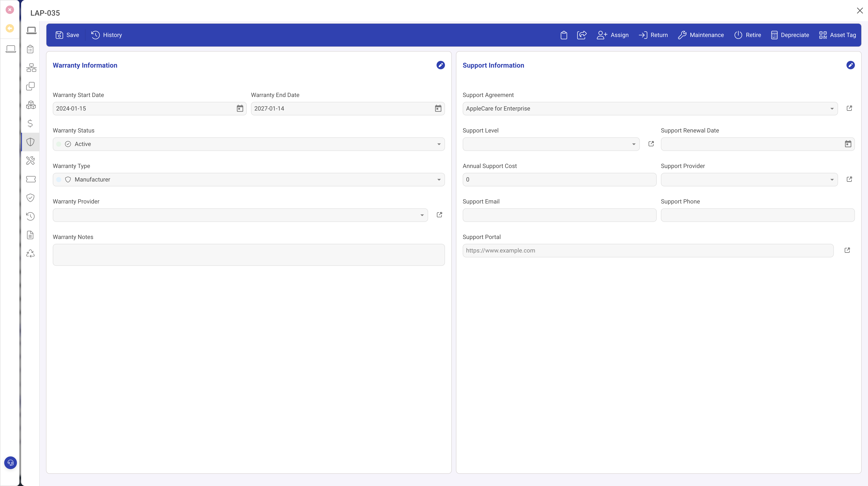Viewport: 868px width, 486px height.
Task: Expand the Warranty Type dropdown showing Manufacturer
Action: coord(439,179)
